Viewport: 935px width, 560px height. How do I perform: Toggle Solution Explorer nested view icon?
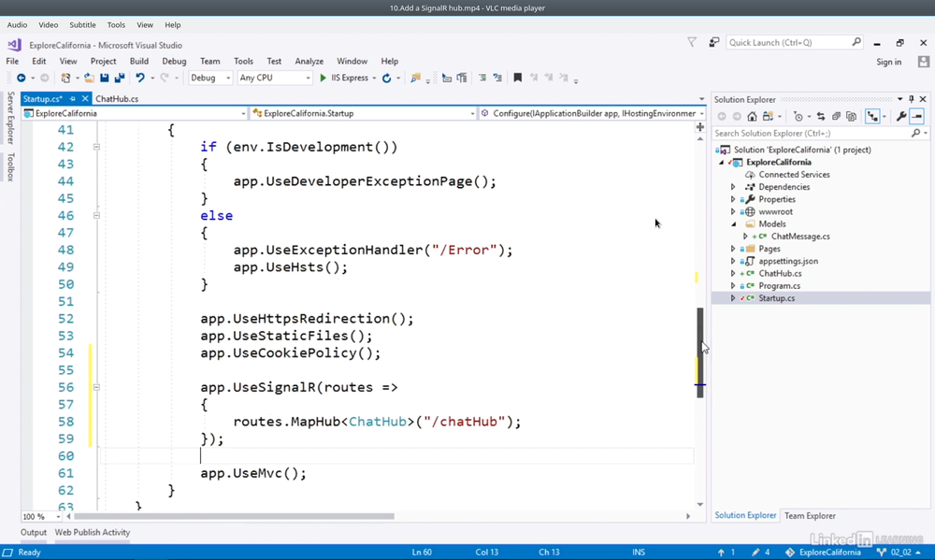coord(872,116)
